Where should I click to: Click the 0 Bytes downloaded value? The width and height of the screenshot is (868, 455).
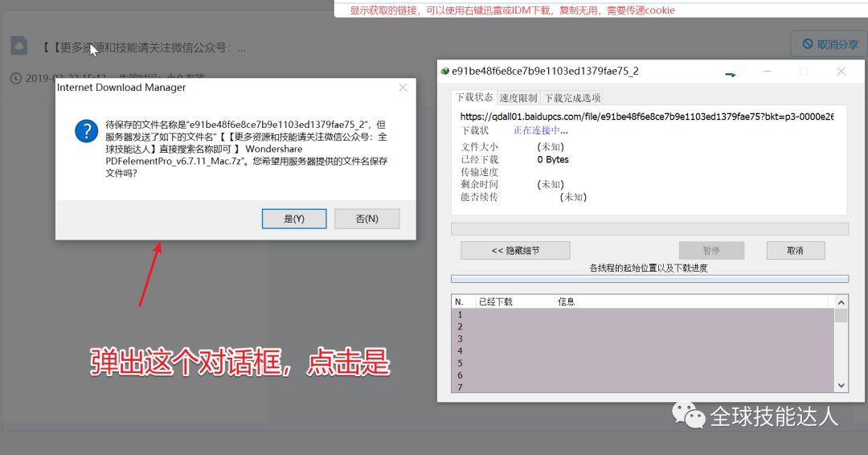(552, 159)
